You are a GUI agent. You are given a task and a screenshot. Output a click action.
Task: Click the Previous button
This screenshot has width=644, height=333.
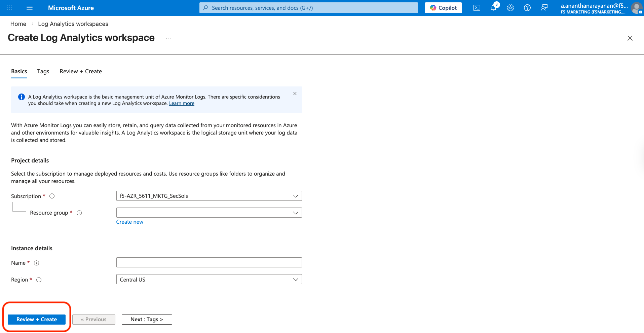point(94,320)
